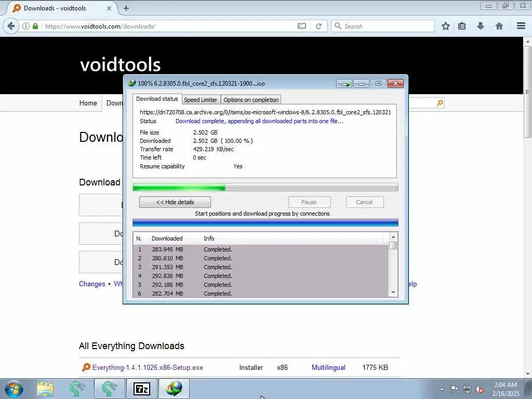Viewport: 532px width, 399px height.
Task: Open Options on completion tab
Action: pos(251,100)
